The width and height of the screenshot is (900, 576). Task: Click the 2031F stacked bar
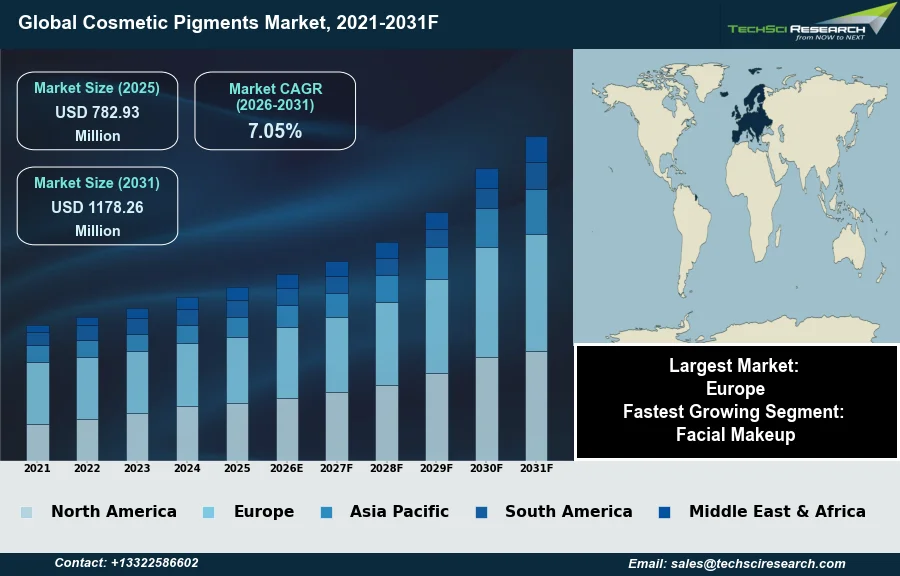pos(536,300)
